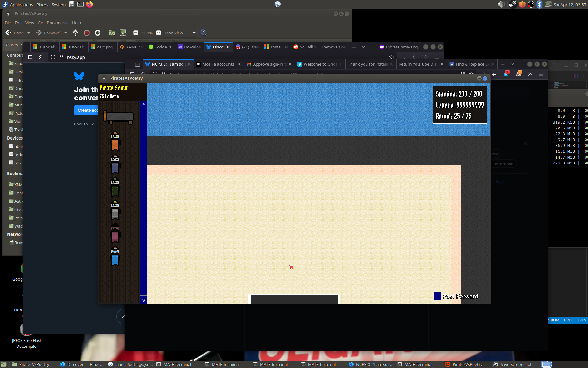Zoom in the file manager view
This screenshot has width=588, height=368.
159,33
